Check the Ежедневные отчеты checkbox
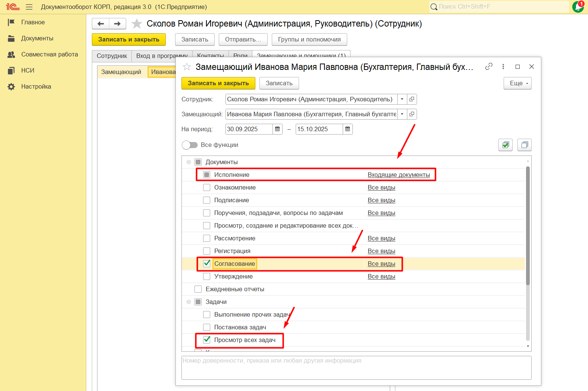Viewport: 588px width, 391px height. click(198, 289)
